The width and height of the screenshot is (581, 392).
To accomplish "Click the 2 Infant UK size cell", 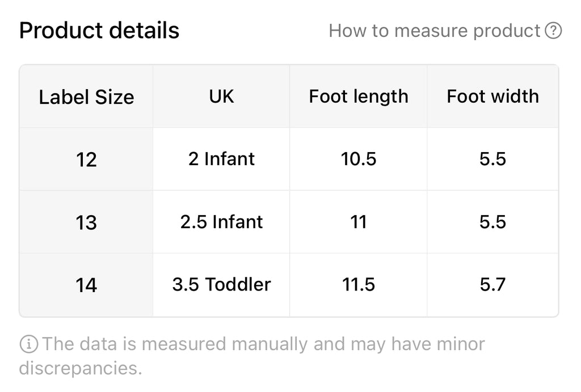I will click(221, 159).
